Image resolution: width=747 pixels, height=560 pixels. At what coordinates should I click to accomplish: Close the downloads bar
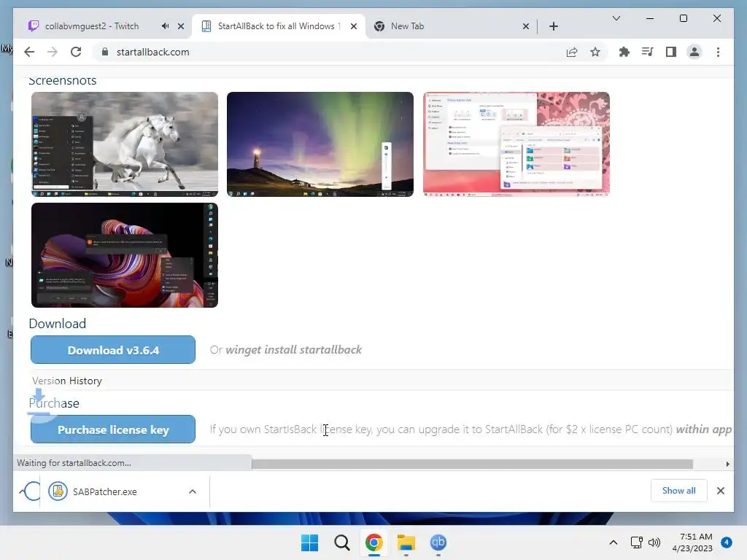721,491
